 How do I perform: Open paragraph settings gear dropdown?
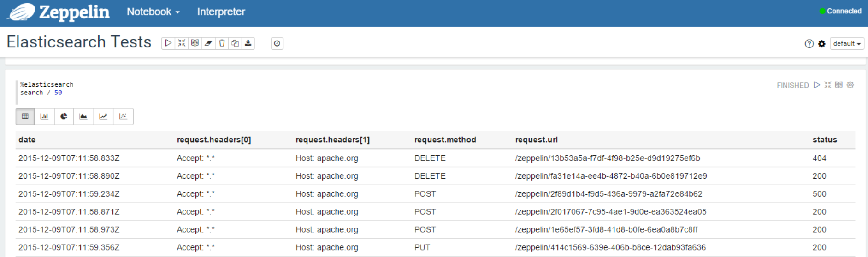pyautogui.click(x=850, y=85)
